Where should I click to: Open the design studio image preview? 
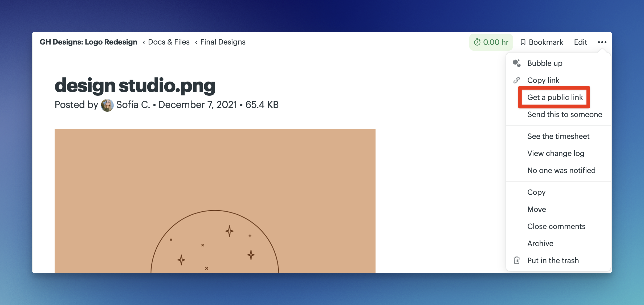tap(215, 201)
